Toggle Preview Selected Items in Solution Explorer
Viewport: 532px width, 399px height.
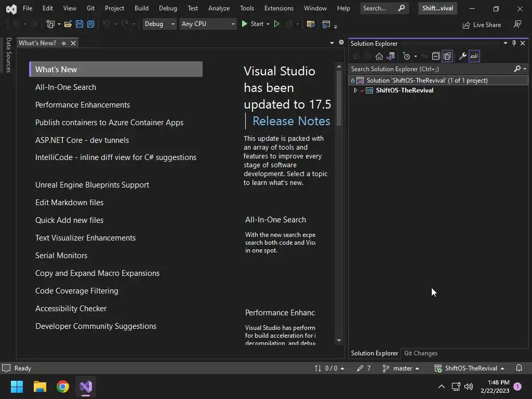point(474,56)
